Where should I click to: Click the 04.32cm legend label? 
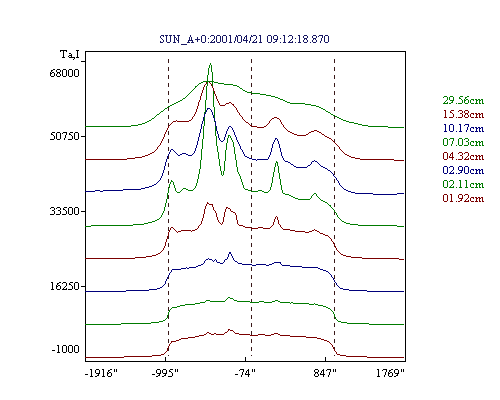click(x=463, y=156)
